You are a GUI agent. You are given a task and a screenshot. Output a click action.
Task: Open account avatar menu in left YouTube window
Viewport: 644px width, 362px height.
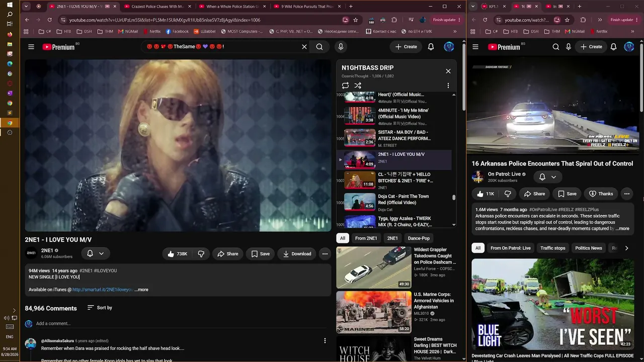click(449, 47)
